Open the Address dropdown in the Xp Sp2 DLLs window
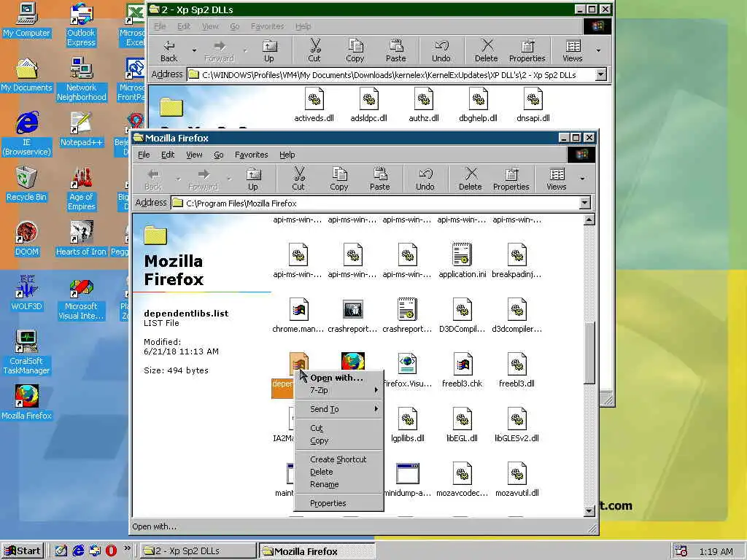The height and width of the screenshot is (560, 747). click(601, 75)
